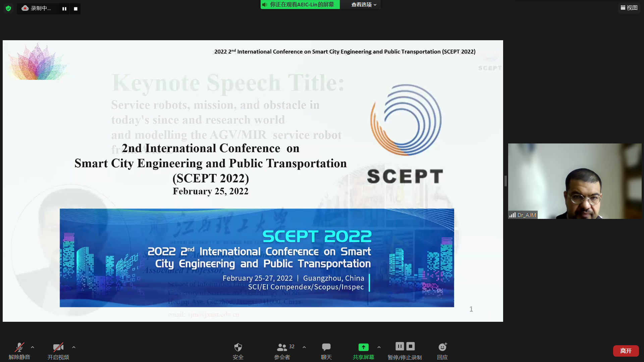Expand participants options arrow

[304, 347]
